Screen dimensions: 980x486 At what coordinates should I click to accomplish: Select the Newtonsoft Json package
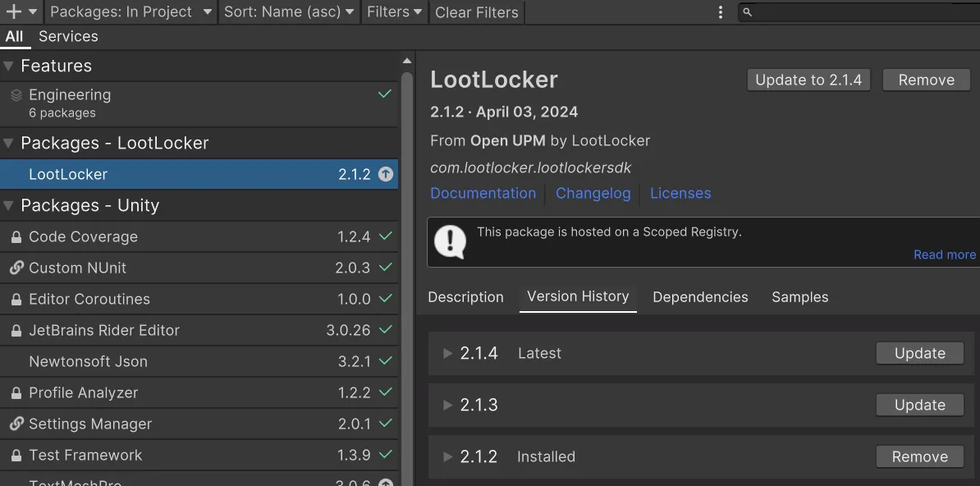pyautogui.click(x=199, y=361)
